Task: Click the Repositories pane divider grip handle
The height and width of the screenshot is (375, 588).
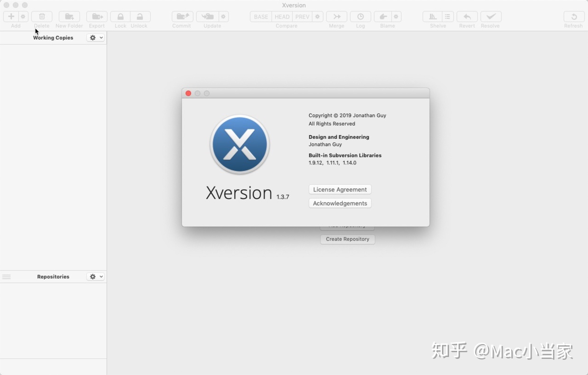Action: tap(6, 277)
